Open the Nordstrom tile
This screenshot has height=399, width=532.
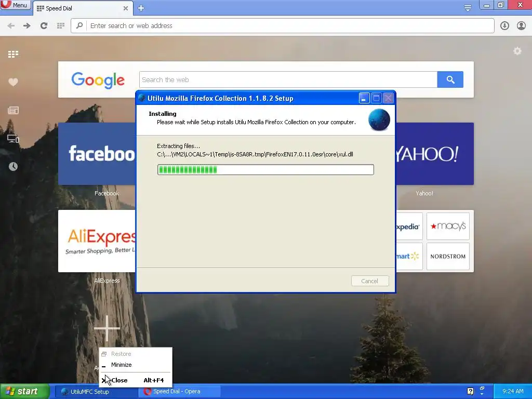pos(448,256)
